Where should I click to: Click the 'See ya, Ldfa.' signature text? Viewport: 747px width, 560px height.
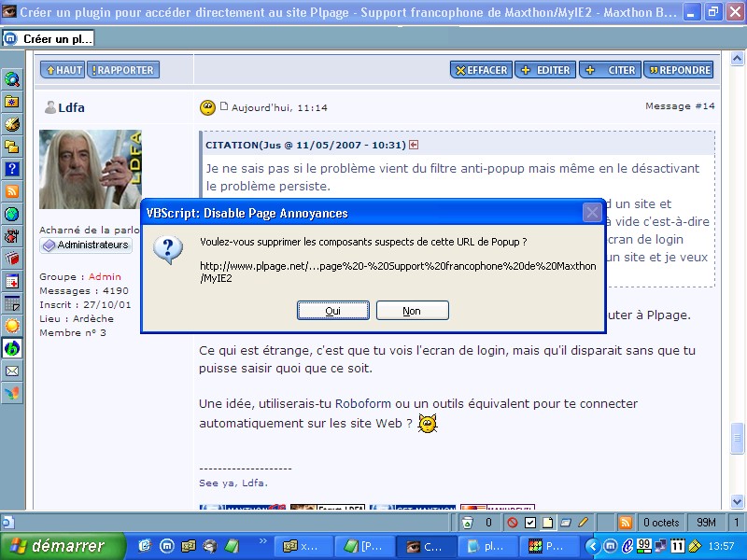pyautogui.click(x=233, y=483)
